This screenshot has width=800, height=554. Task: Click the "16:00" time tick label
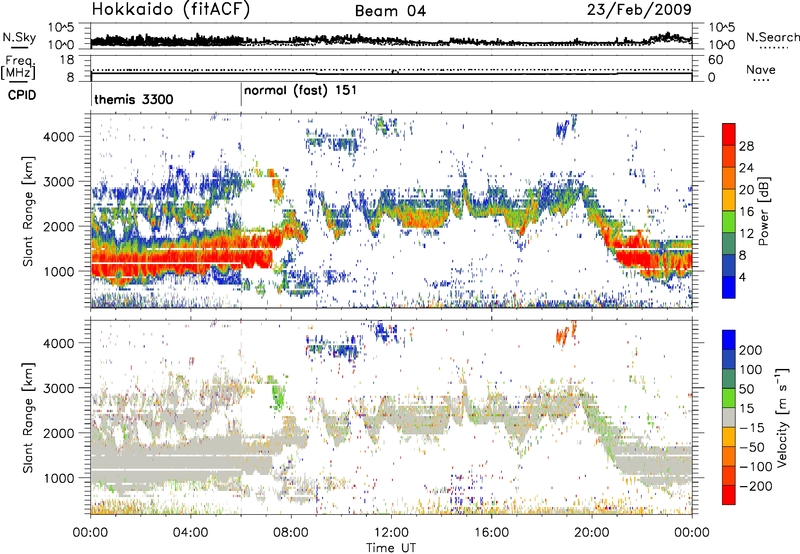491,533
